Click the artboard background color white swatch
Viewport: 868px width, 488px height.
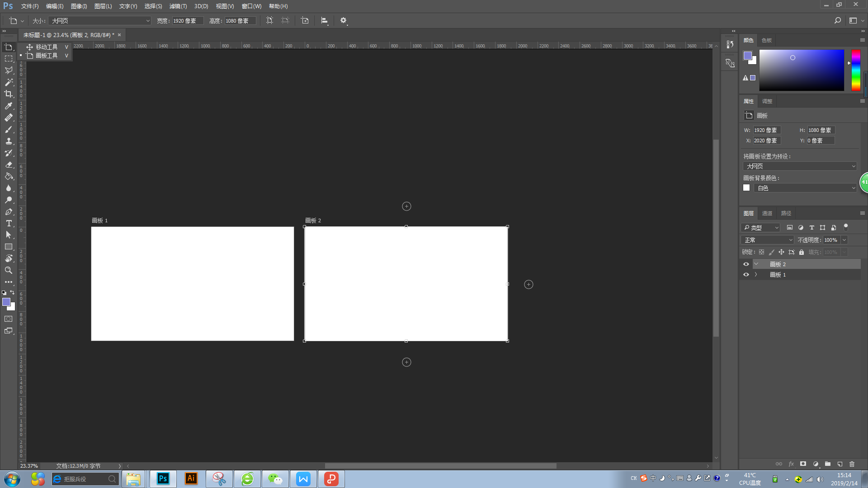[746, 188]
